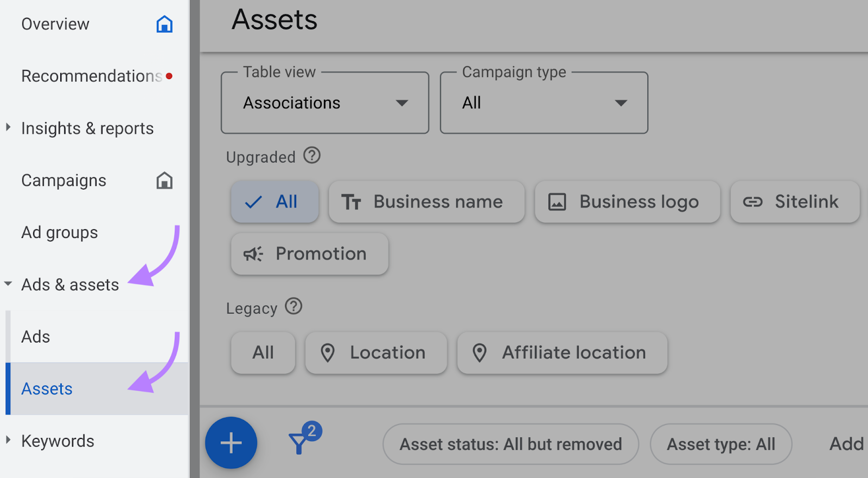
Task: Click the red Recommendations notification dot
Action: click(x=169, y=76)
